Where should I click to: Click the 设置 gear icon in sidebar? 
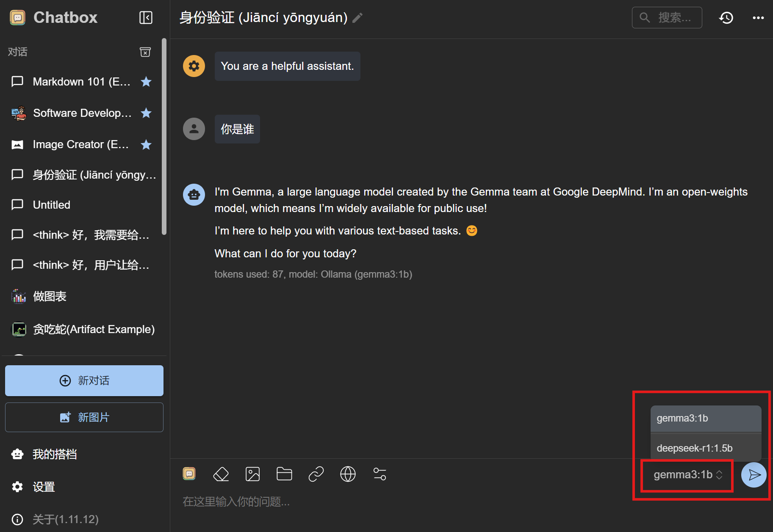click(17, 487)
